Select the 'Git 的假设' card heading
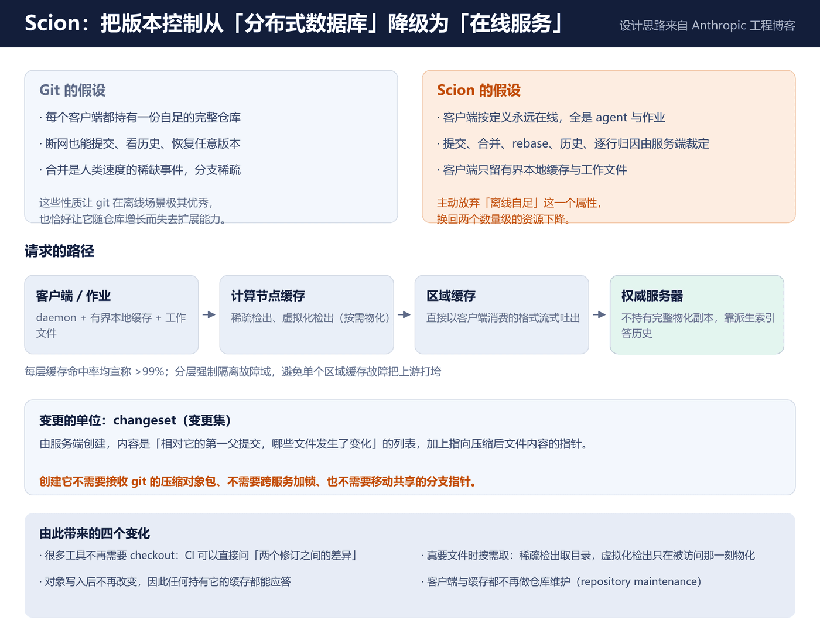This screenshot has width=820, height=644. pos(73,90)
